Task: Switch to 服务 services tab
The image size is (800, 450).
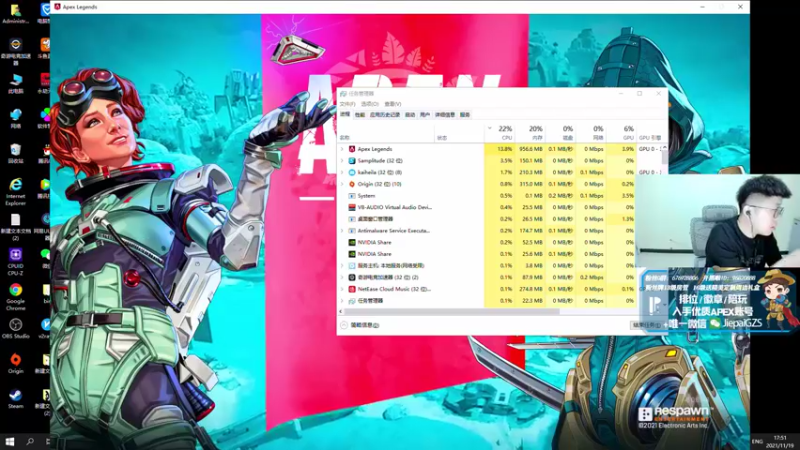Action: (465, 115)
